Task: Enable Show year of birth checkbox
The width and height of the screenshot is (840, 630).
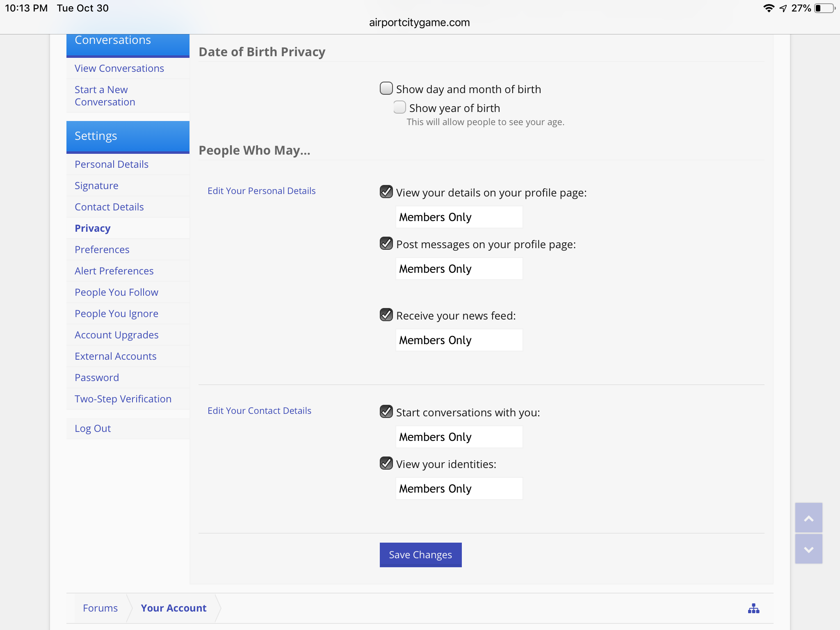Action: (399, 107)
